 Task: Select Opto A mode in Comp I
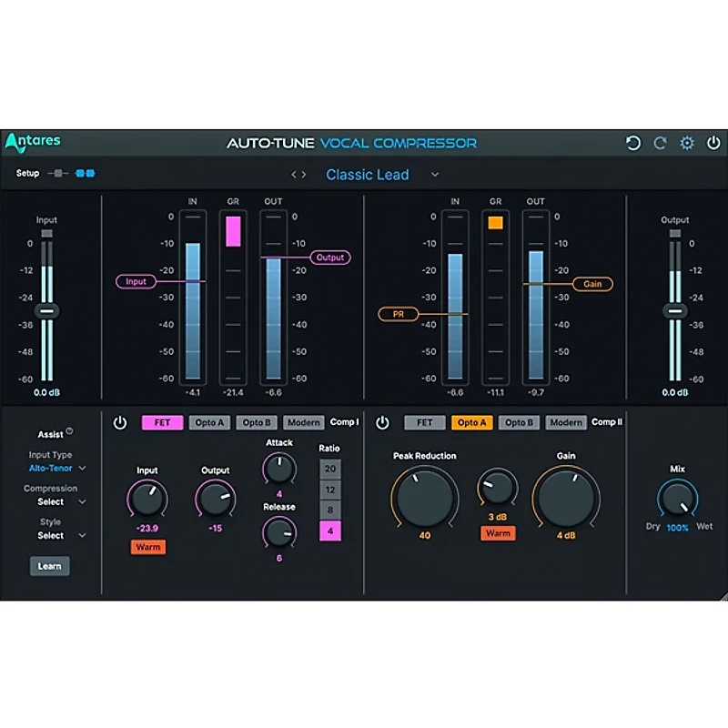tap(209, 422)
